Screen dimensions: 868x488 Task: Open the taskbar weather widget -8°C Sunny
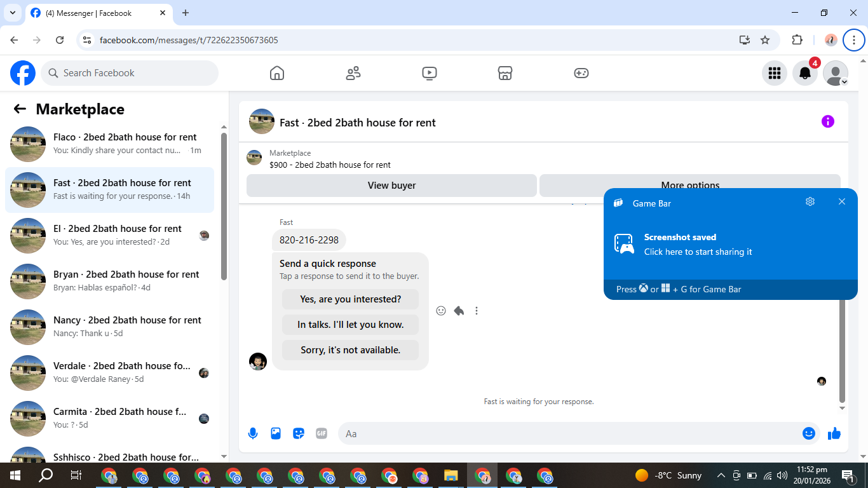[x=668, y=475]
